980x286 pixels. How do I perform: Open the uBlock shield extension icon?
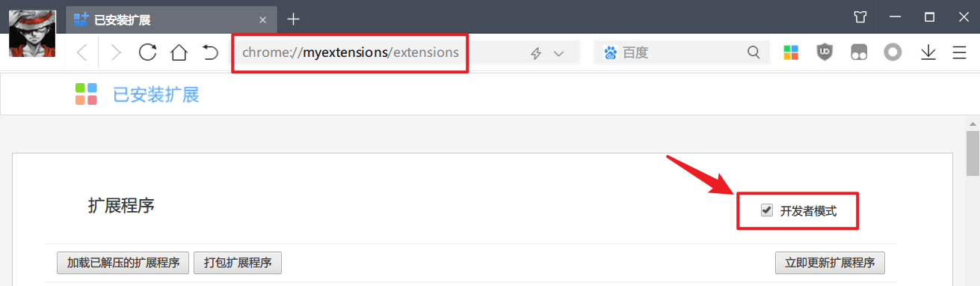(825, 52)
